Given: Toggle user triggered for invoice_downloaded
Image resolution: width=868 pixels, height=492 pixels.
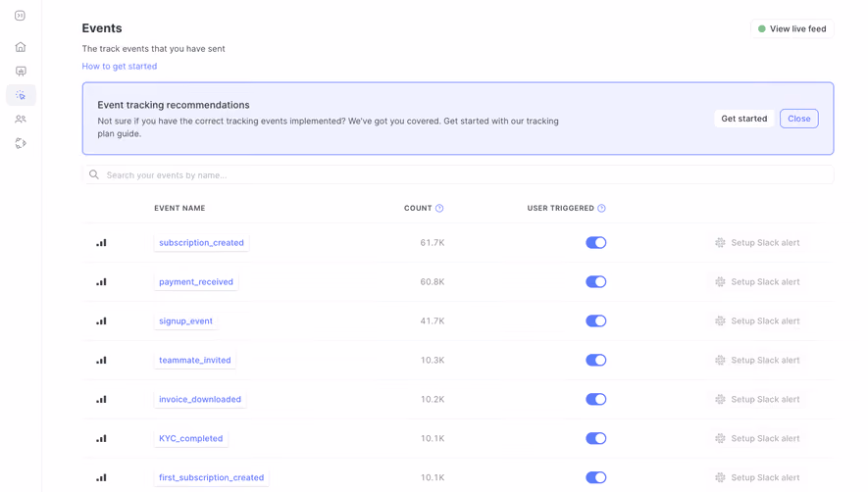Looking at the screenshot, I should (596, 399).
